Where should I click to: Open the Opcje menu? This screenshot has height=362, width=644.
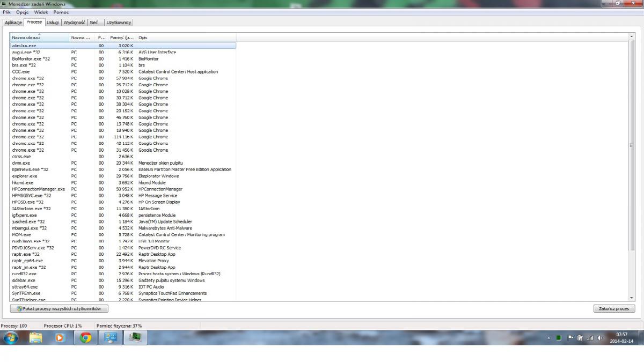point(23,12)
